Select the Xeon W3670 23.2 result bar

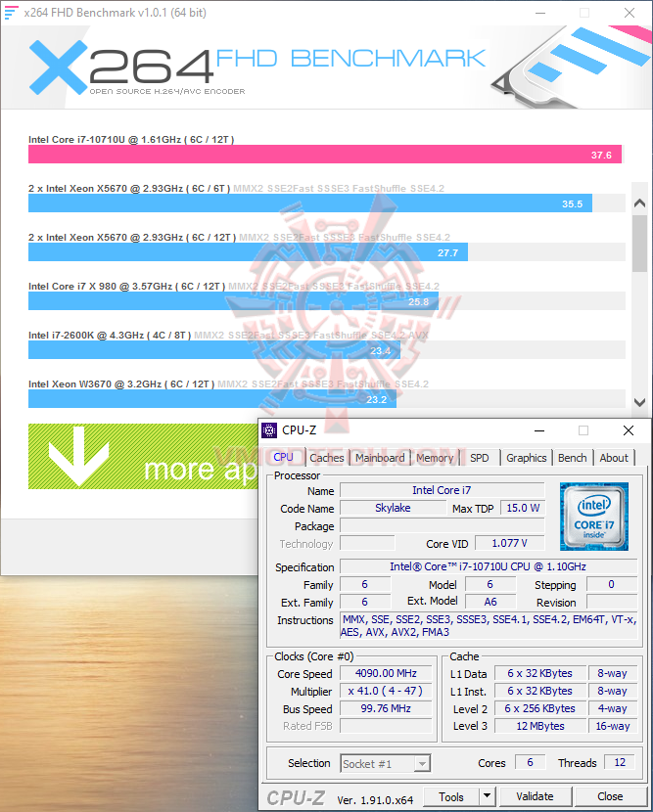pos(212,399)
